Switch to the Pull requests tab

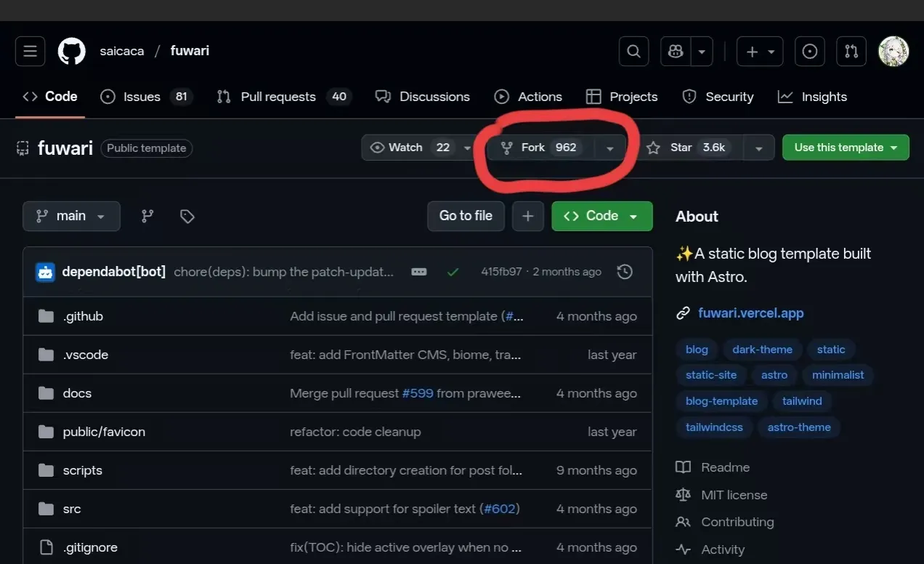click(x=284, y=97)
